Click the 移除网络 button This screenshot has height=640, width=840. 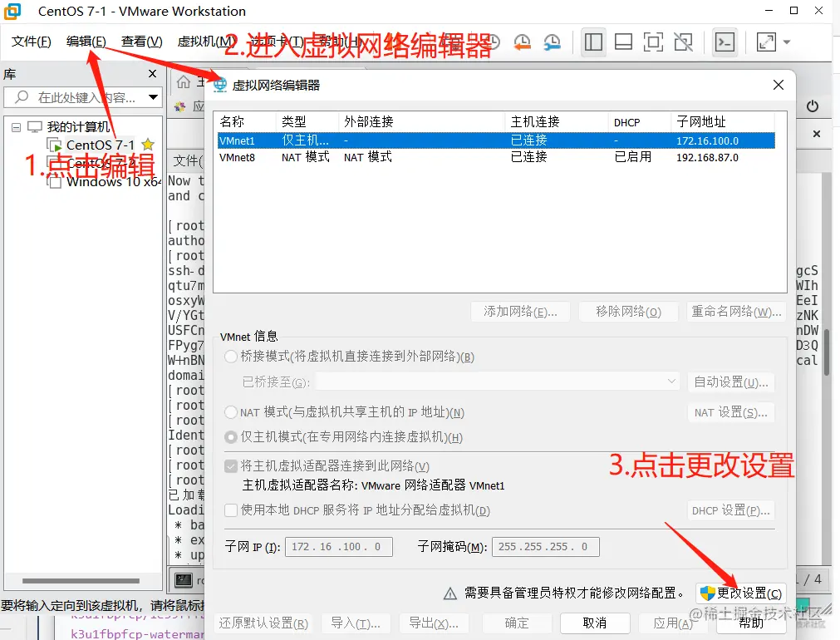point(628,312)
